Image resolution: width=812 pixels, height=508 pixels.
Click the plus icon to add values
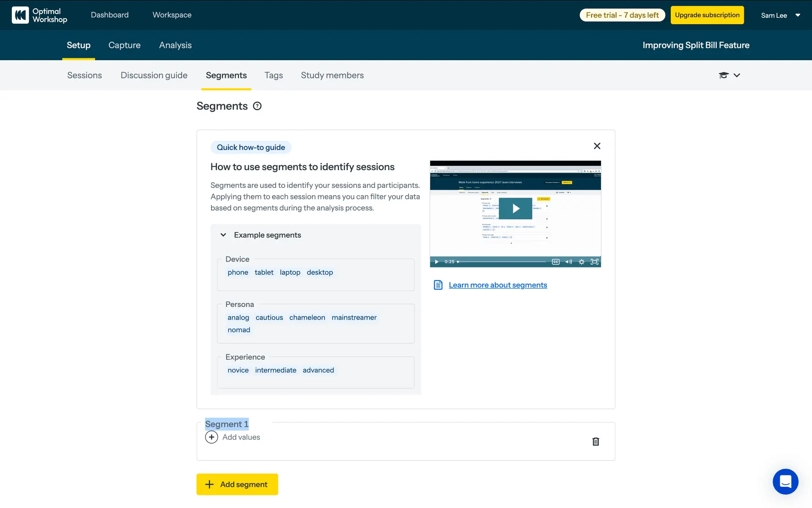(211, 437)
